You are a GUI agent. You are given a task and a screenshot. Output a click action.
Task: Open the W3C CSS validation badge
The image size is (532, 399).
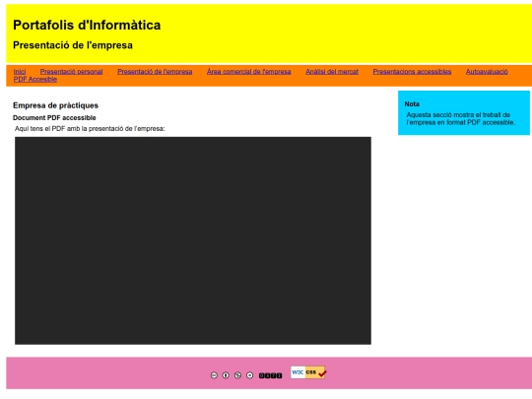[x=307, y=372]
